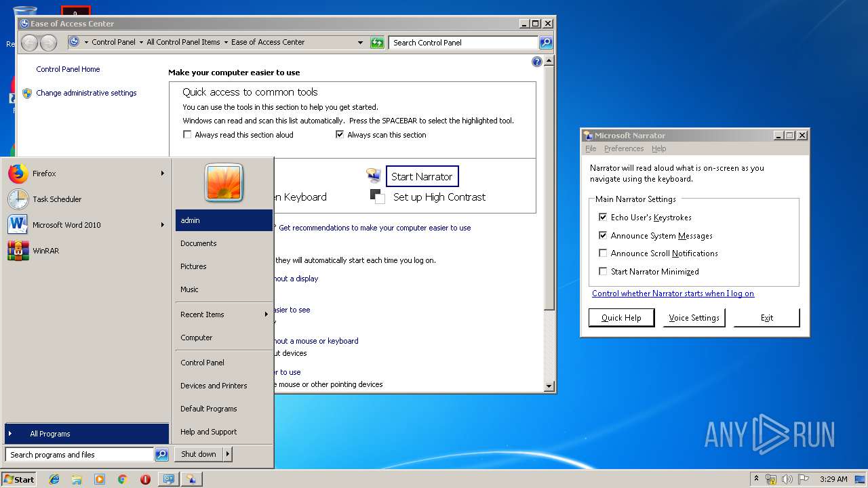Disable Always scan this section

(340, 135)
